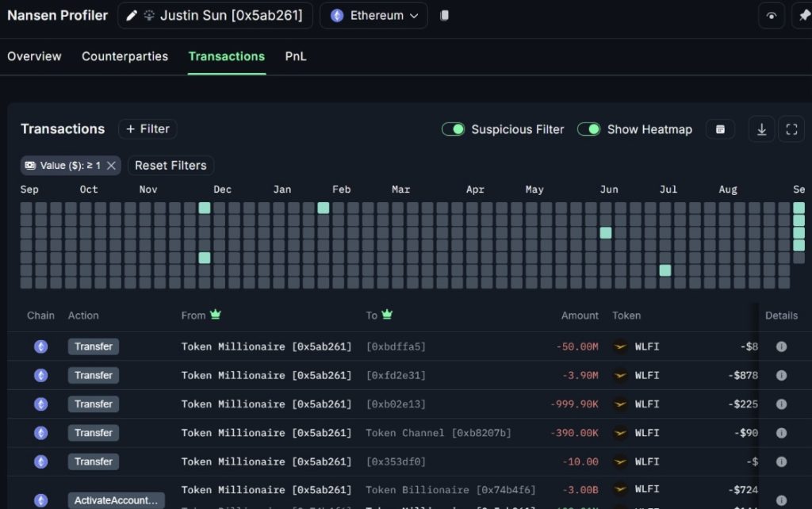This screenshot has width=812, height=509.
Task: Click crown icon beside From column
Action: tap(216, 315)
